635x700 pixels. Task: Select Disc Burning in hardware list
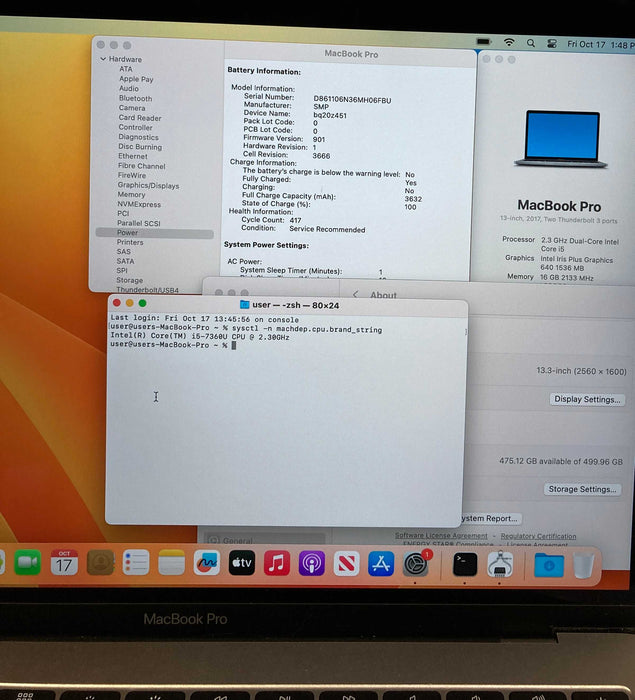[x=140, y=146]
